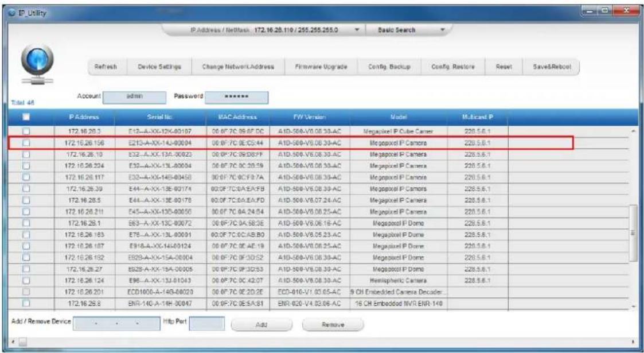Viewport: 644px width, 353px height.
Task: Check the box for 172.16.26.156 row
Action: click(x=26, y=143)
